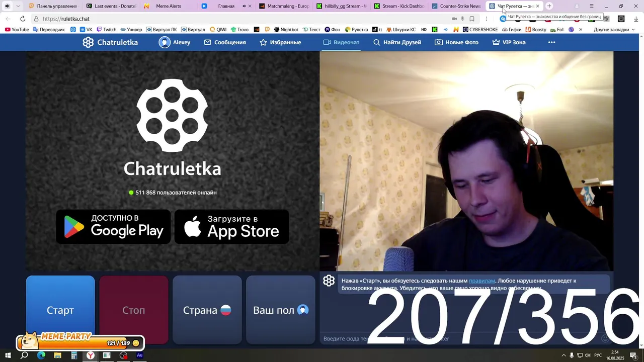Viewport: 644px width, 362px height.
Task: Switch to Видеочат tab
Action: click(x=341, y=42)
